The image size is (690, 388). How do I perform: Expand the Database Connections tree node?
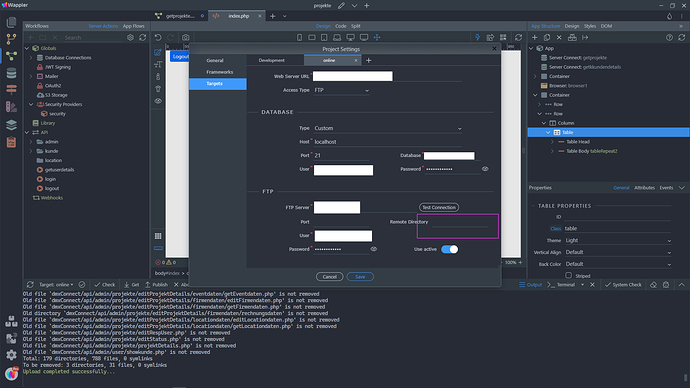31,58
